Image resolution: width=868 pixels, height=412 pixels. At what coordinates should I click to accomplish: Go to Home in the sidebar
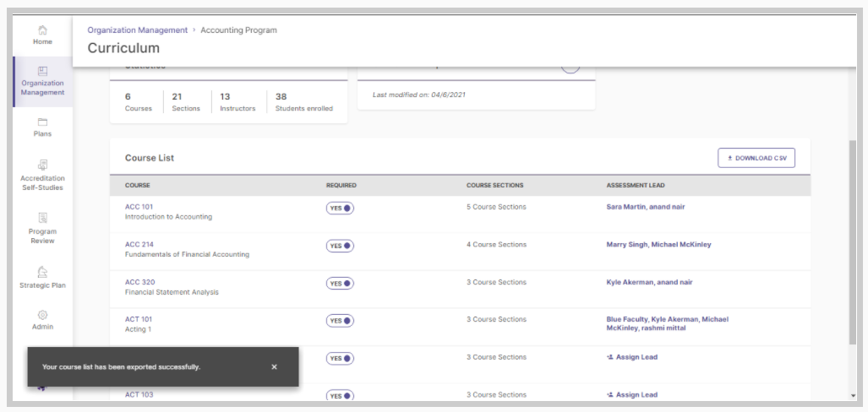pos(42,35)
